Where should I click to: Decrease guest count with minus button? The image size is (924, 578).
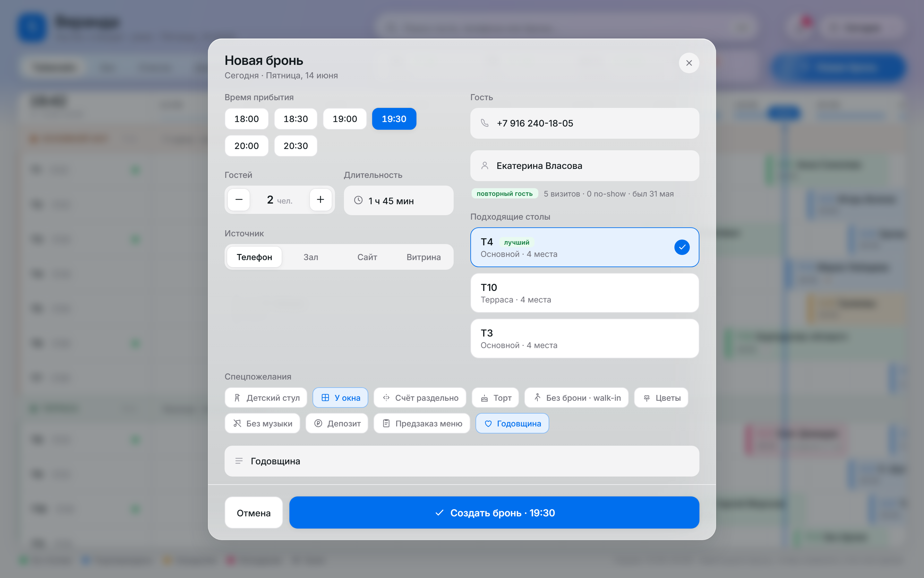239,199
